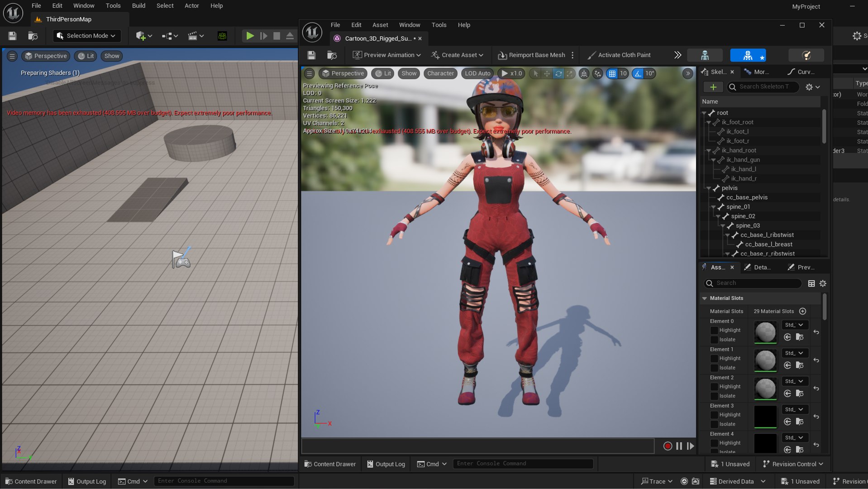868x489 pixels.
Task: Play the level in the main editor
Action: (x=250, y=36)
